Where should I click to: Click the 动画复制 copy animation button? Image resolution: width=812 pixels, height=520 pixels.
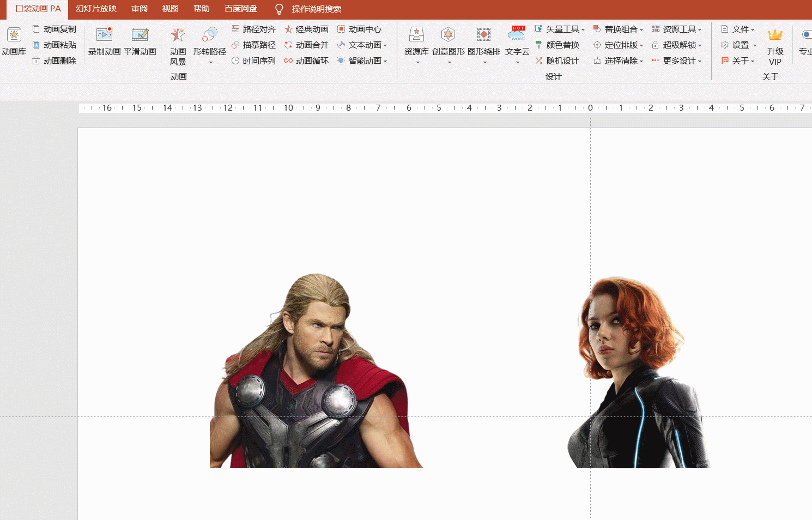tap(54, 29)
